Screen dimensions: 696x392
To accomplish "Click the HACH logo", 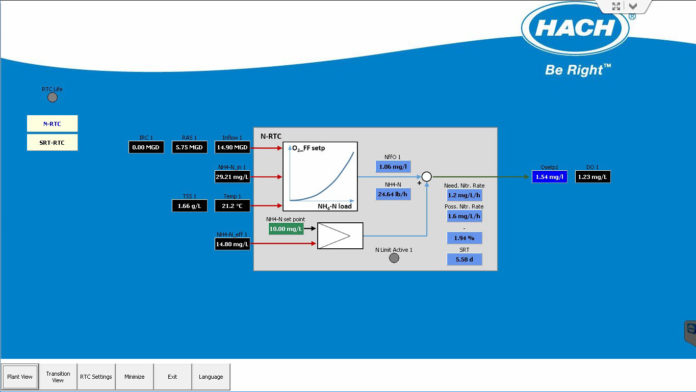I will pos(575,28).
